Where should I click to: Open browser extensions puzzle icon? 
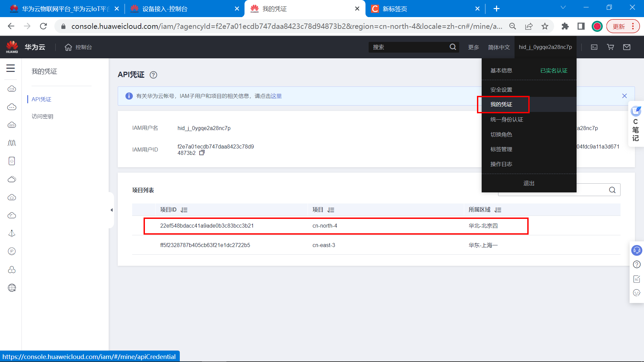[x=565, y=26]
